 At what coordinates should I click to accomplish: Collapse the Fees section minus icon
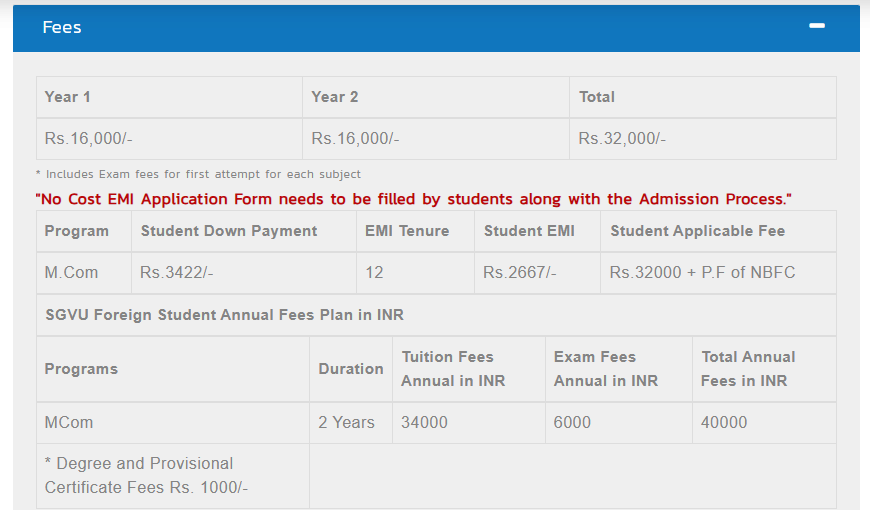tap(816, 26)
